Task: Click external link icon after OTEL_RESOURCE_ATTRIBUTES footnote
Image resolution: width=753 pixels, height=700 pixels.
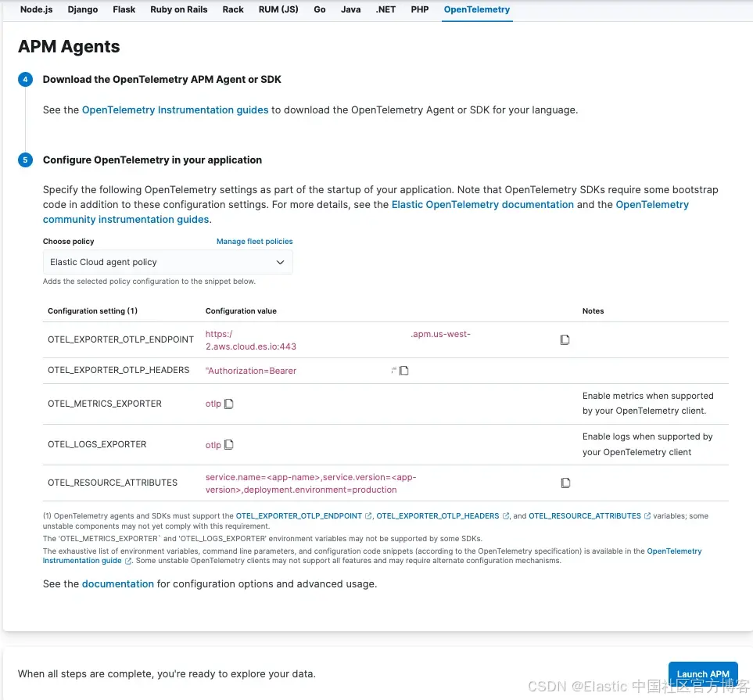Action: point(647,516)
